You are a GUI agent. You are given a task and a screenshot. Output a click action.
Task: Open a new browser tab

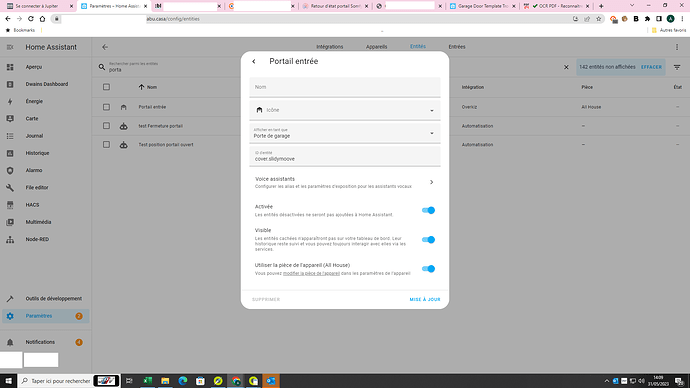point(601,6)
